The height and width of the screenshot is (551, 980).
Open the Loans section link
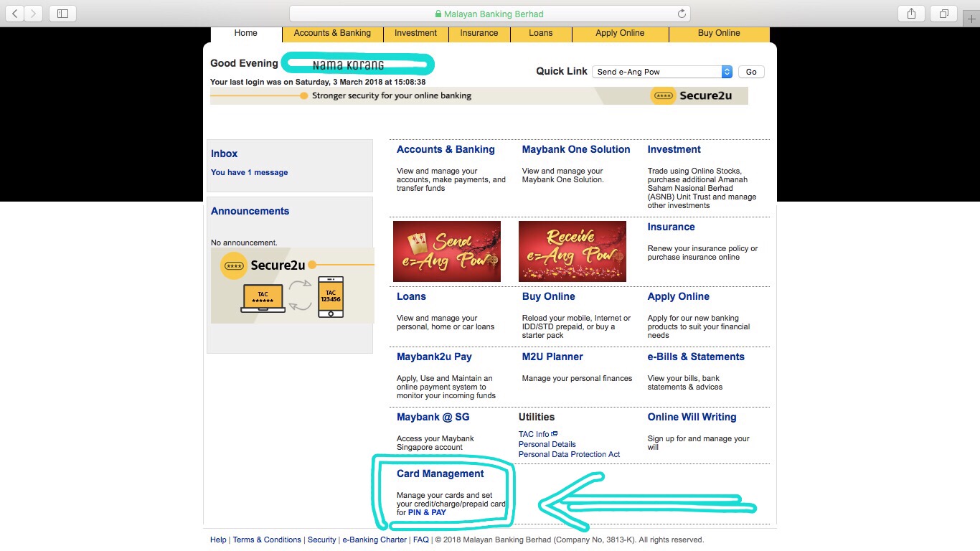(411, 296)
